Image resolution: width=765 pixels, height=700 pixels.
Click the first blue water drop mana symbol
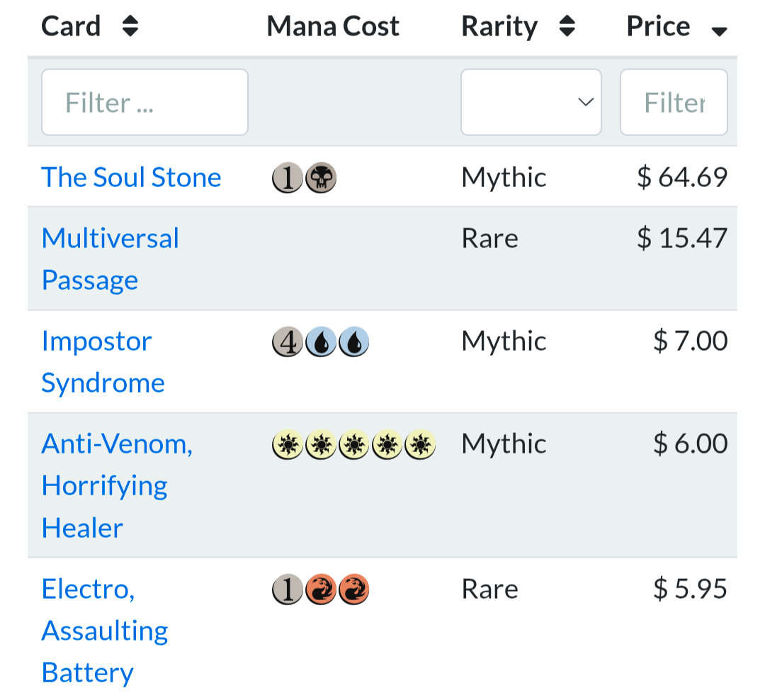pos(321,342)
